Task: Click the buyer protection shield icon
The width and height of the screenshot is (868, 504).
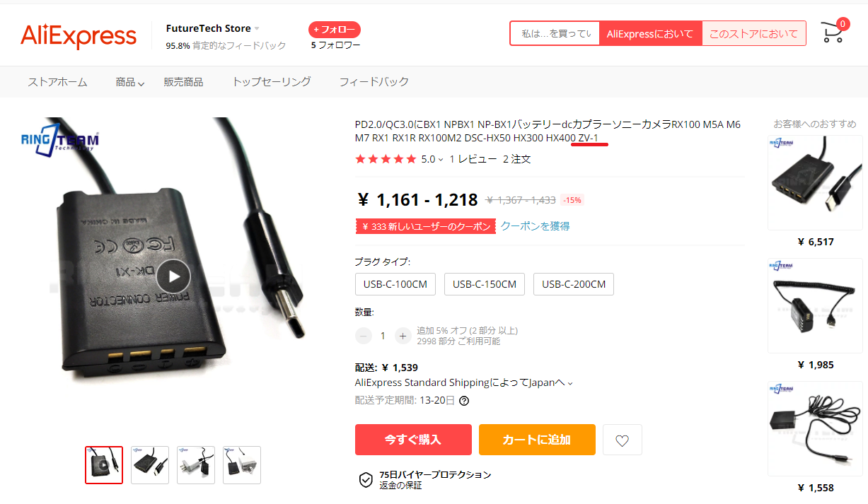Action: 366,480
